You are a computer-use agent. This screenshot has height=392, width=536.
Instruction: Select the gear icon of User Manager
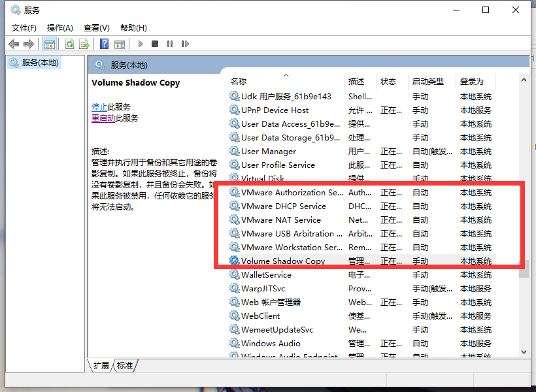[234, 151]
